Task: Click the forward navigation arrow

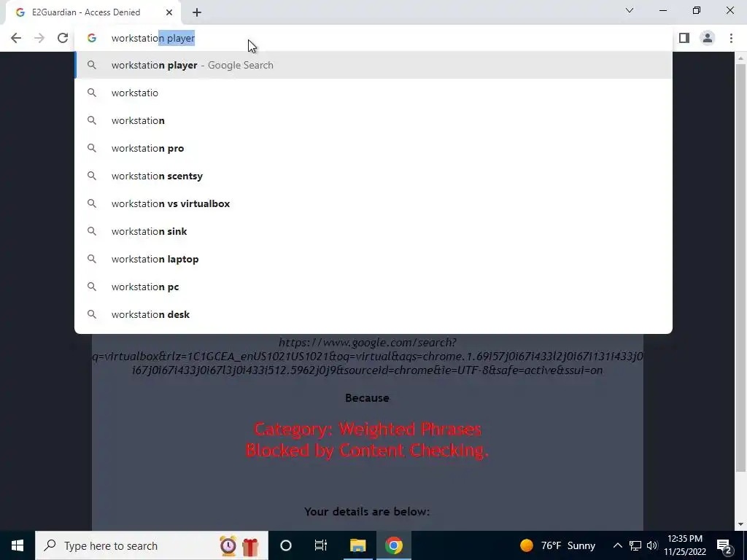Action: click(x=39, y=38)
